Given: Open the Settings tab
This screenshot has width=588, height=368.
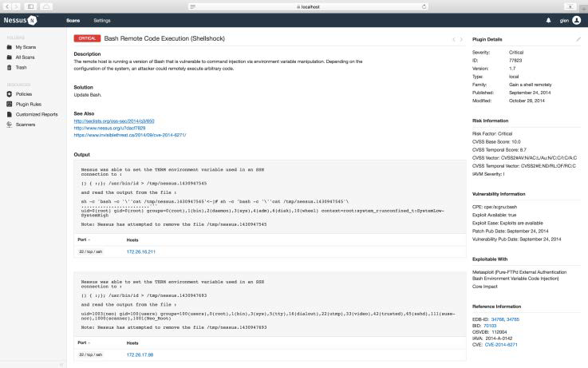Looking at the screenshot, I should (x=102, y=21).
